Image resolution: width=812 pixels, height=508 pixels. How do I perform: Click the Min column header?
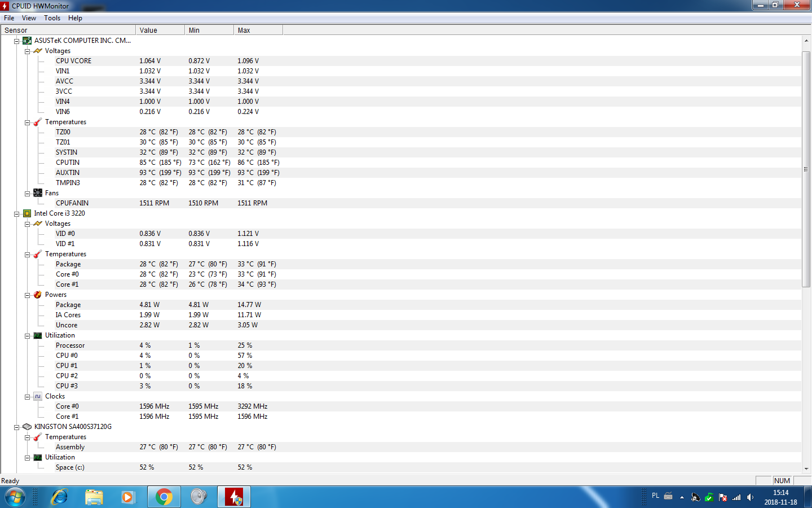(209, 30)
